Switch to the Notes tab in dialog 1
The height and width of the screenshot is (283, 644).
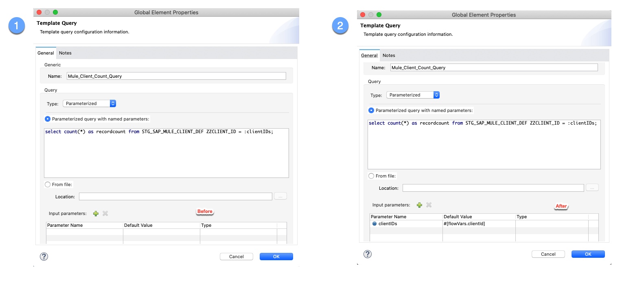click(65, 53)
